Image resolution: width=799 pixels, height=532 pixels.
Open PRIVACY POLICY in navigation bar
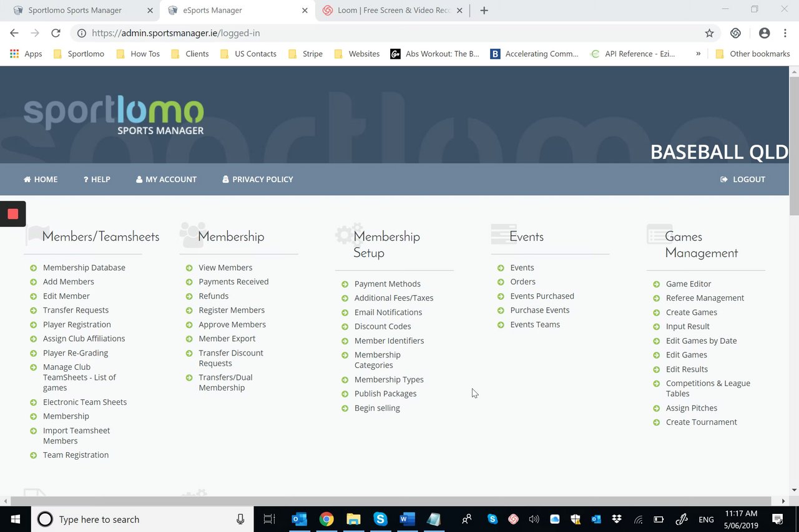pos(258,179)
